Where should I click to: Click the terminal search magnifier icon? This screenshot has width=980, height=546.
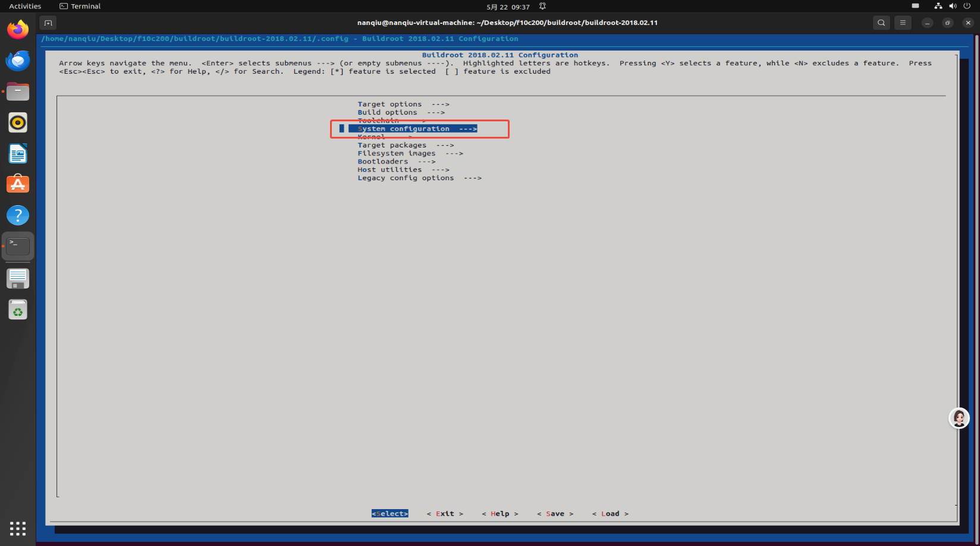[881, 23]
